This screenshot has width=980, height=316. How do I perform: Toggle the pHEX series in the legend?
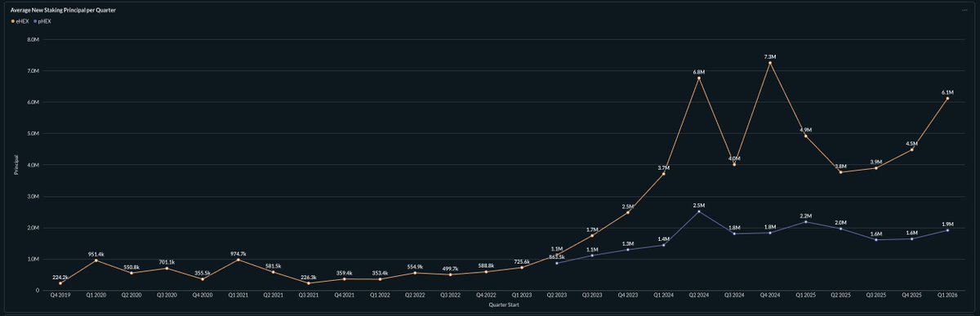[x=42, y=20]
